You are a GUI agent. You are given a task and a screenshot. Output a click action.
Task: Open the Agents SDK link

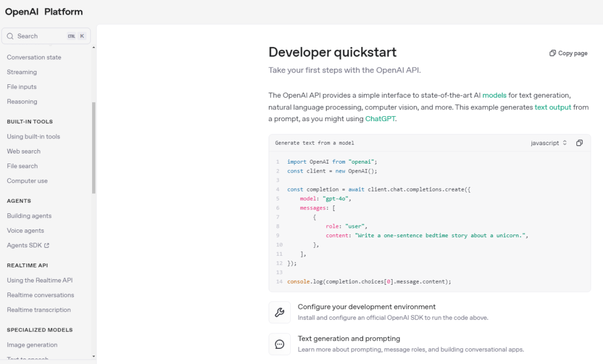pyautogui.click(x=24, y=245)
